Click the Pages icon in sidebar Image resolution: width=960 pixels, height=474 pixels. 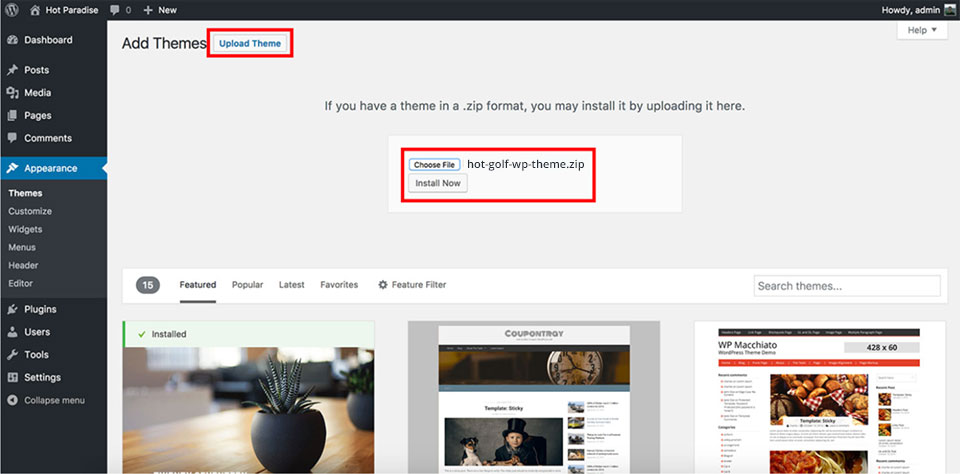click(x=12, y=115)
